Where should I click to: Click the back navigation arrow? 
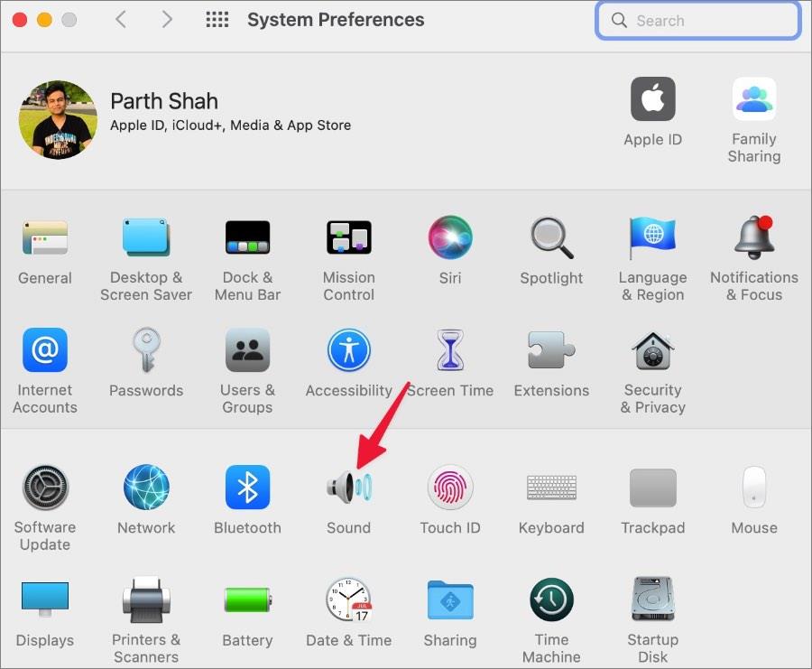121,20
